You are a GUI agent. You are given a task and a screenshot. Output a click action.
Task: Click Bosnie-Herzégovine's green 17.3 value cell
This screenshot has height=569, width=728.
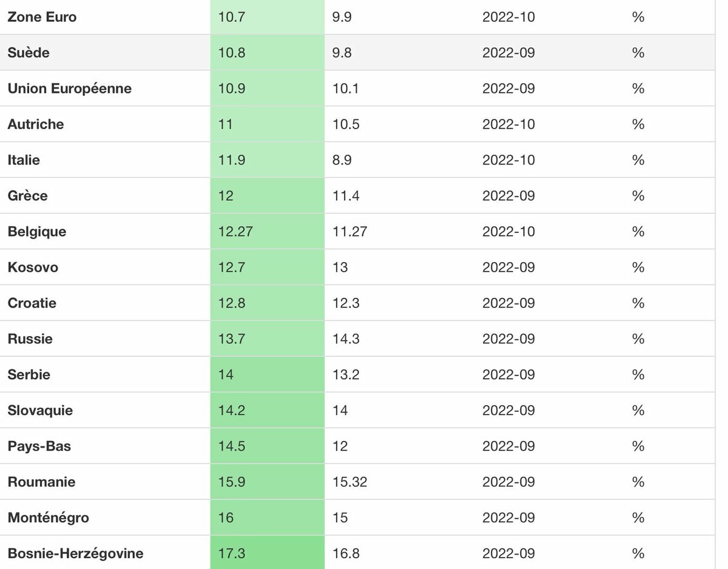267,554
